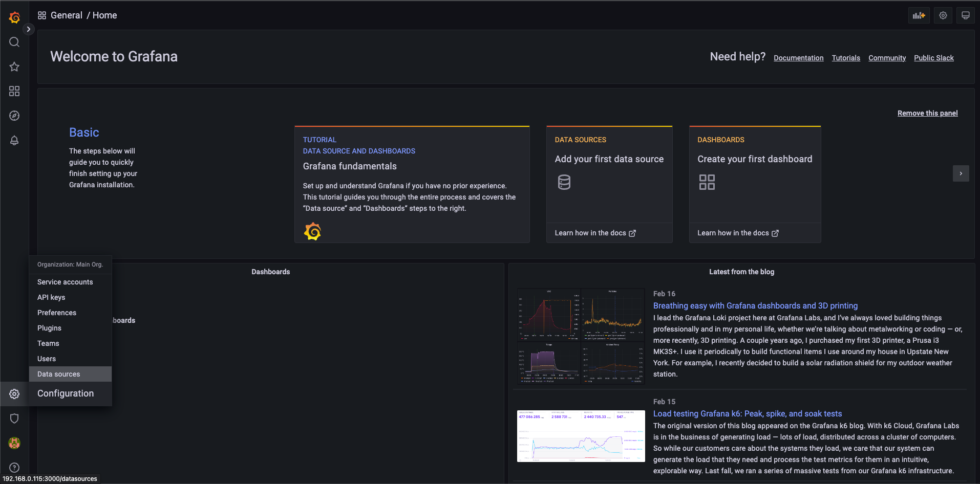Open the Breathing easy with Grafana blog post
Image resolution: width=980 pixels, height=484 pixels.
pos(755,305)
